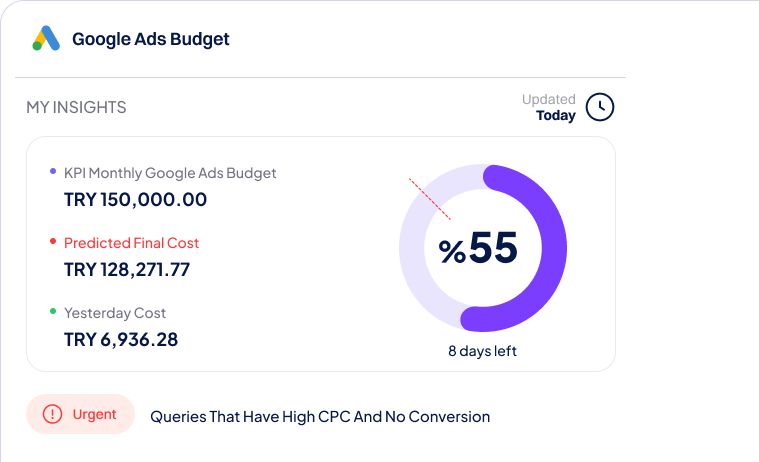Click the TRY 128,271.77 value
The image size is (759, 462).
(x=127, y=270)
